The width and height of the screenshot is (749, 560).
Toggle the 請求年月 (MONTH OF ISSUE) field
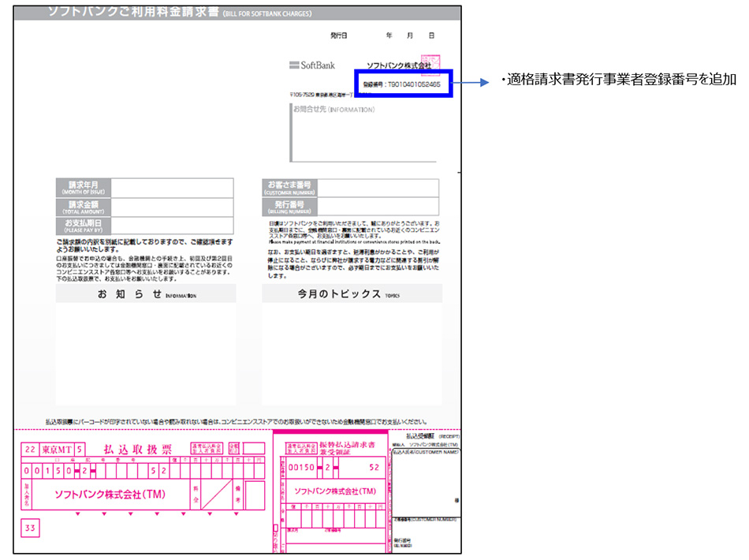(84, 187)
